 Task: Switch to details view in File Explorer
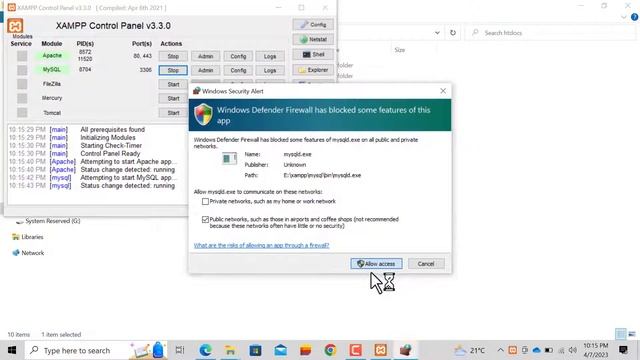tap(620, 334)
